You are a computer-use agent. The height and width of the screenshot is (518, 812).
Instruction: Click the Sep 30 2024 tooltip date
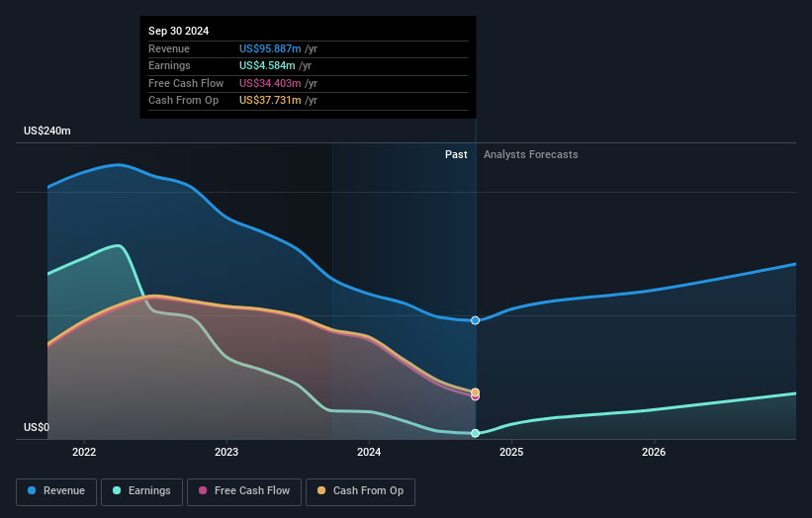178,31
